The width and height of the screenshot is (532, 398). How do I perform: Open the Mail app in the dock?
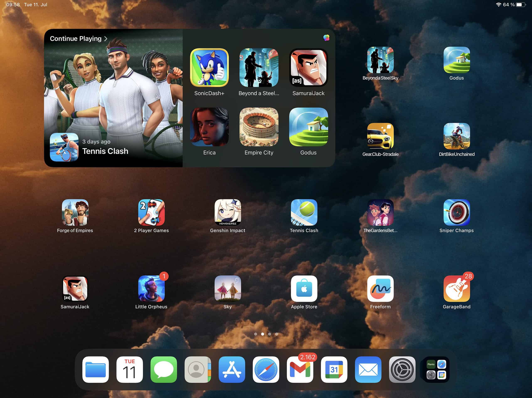(368, 369)
